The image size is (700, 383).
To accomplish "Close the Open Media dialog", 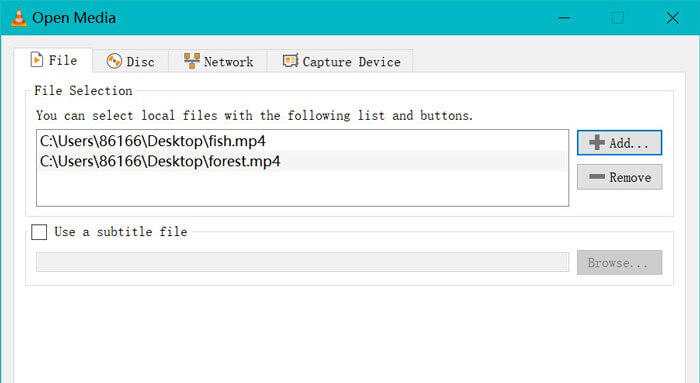I will (672, 18).
